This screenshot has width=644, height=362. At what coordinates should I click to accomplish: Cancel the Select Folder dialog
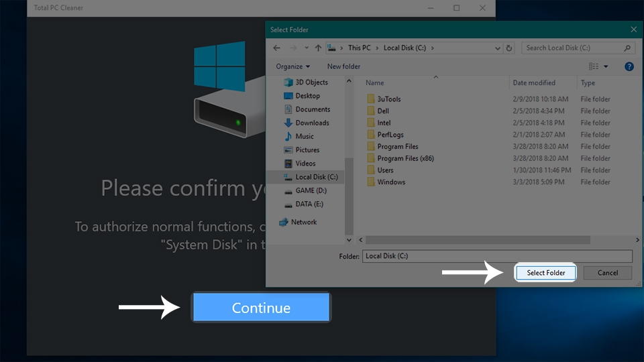608,273
